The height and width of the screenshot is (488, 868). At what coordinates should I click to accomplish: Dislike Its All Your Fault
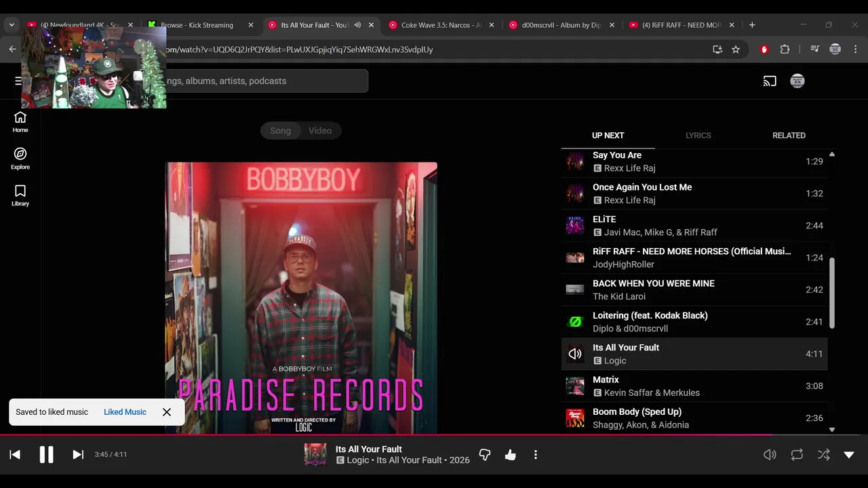pyautogui.click(x=485, y=455)
